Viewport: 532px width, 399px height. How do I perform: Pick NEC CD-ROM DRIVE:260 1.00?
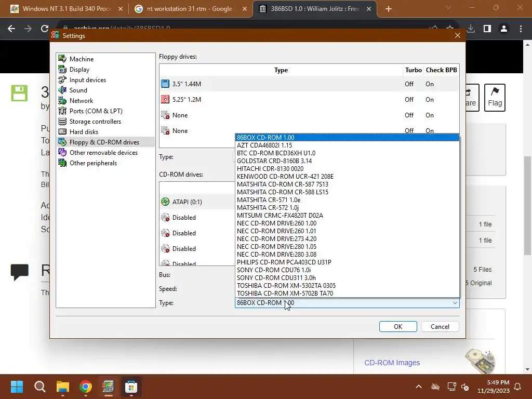coord(347,223)
